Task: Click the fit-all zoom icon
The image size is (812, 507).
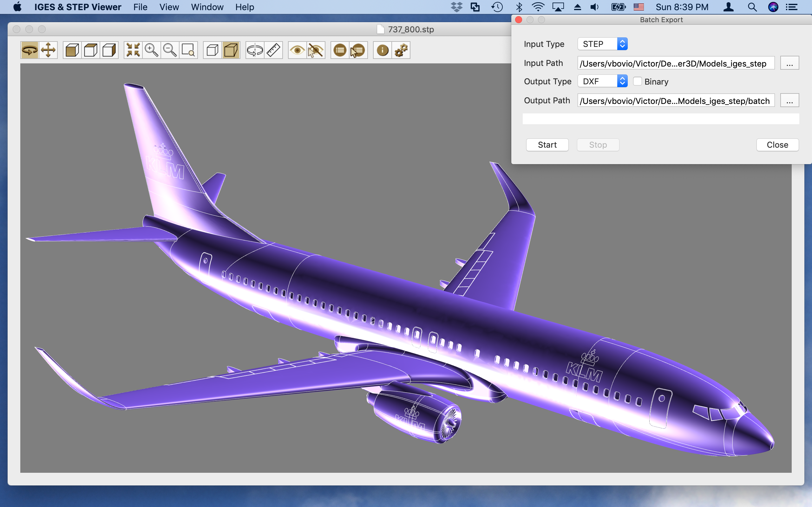Action: click(x=133, y=50)
